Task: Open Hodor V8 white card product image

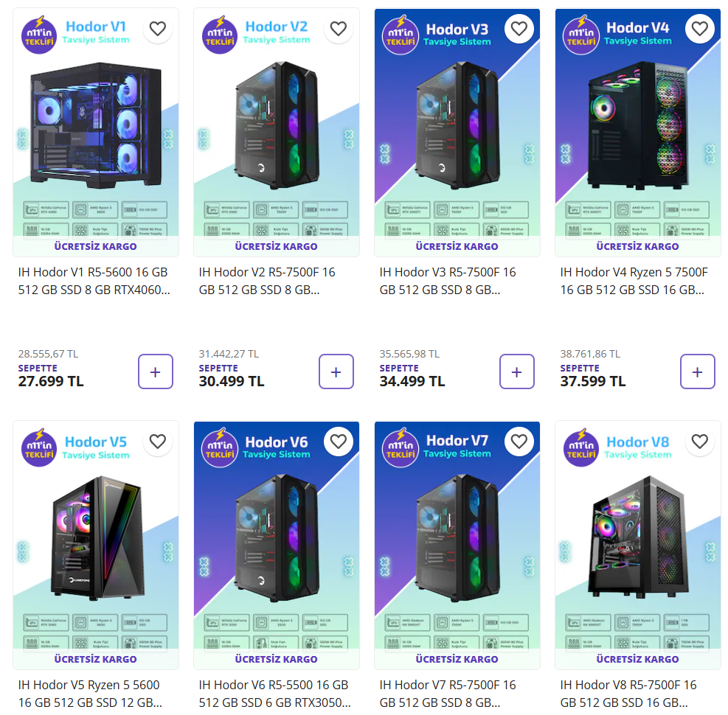Action: tap(638, 545)
